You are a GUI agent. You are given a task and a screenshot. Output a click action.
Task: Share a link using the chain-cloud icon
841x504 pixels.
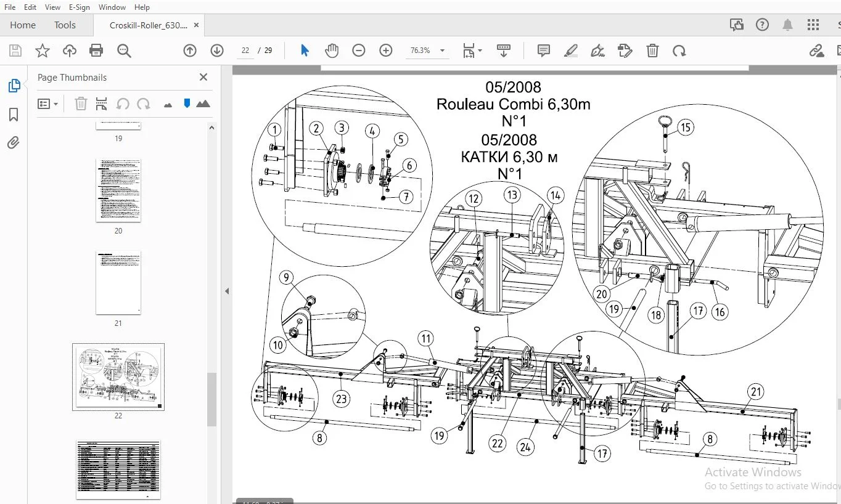[817, 51]
